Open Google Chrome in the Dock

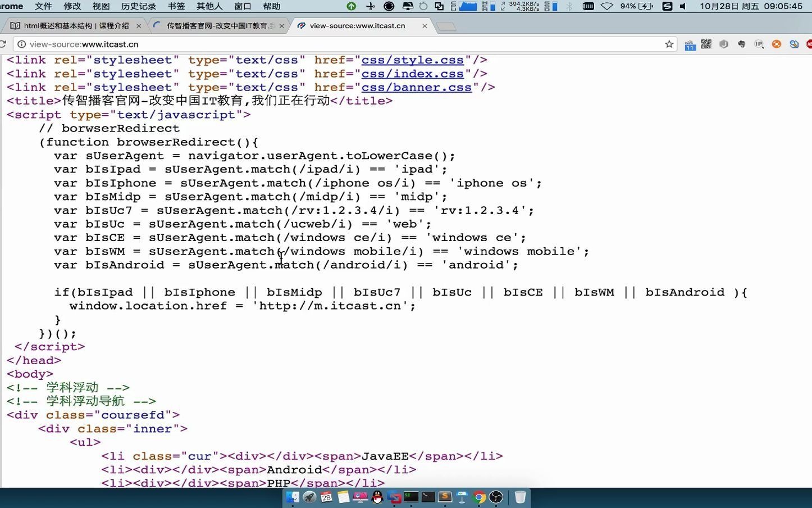479,497
